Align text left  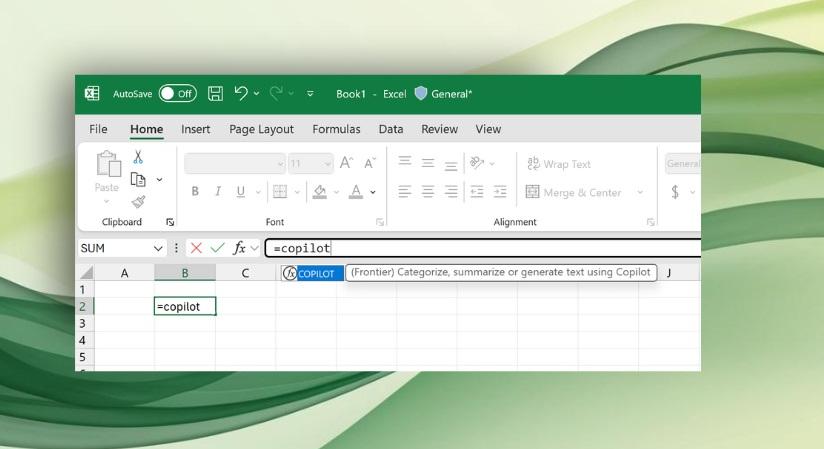click(x=405, y=191)
